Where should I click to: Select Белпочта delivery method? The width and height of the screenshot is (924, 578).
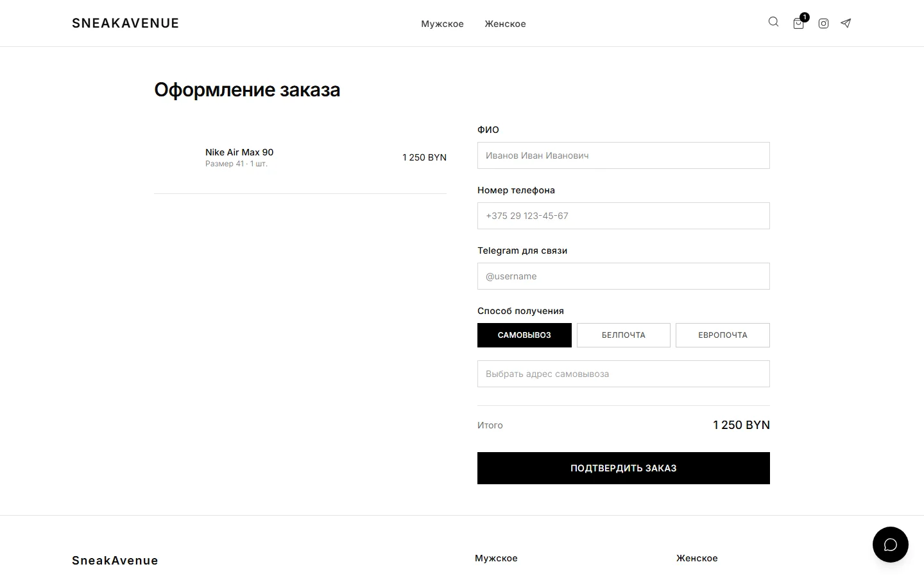click(x=624, y=335)
